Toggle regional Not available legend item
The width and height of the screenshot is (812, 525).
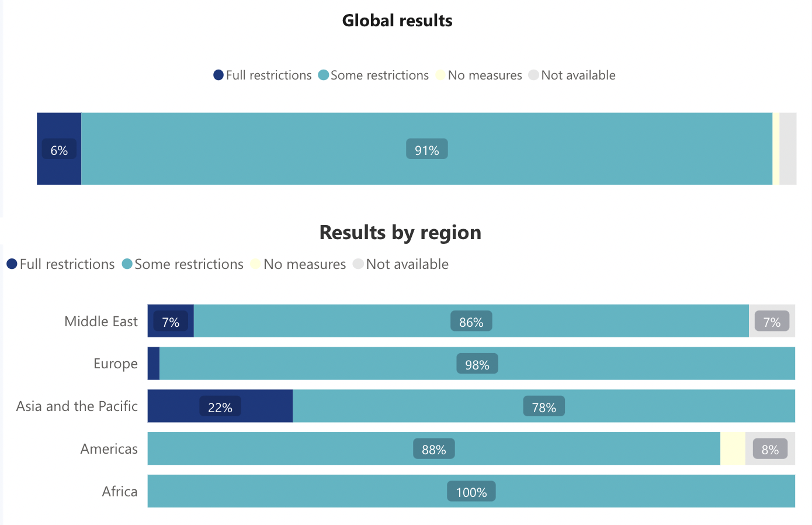point(401,264)
